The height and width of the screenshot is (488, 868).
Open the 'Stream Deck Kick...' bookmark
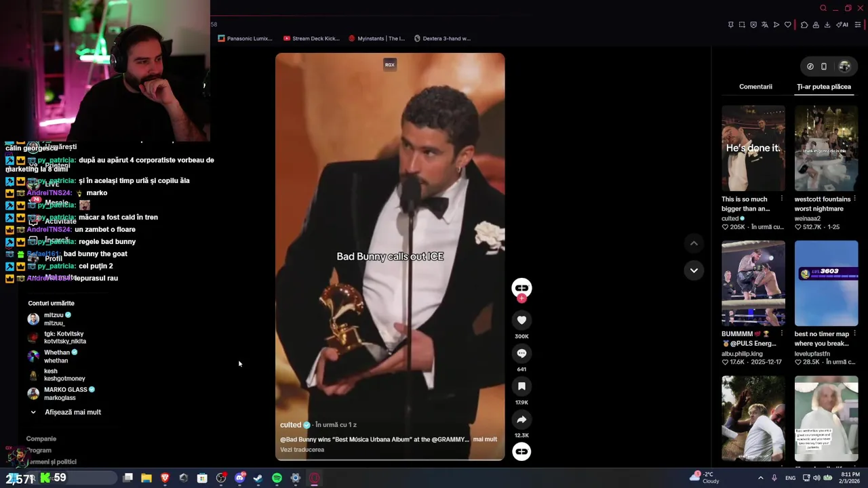312,39
